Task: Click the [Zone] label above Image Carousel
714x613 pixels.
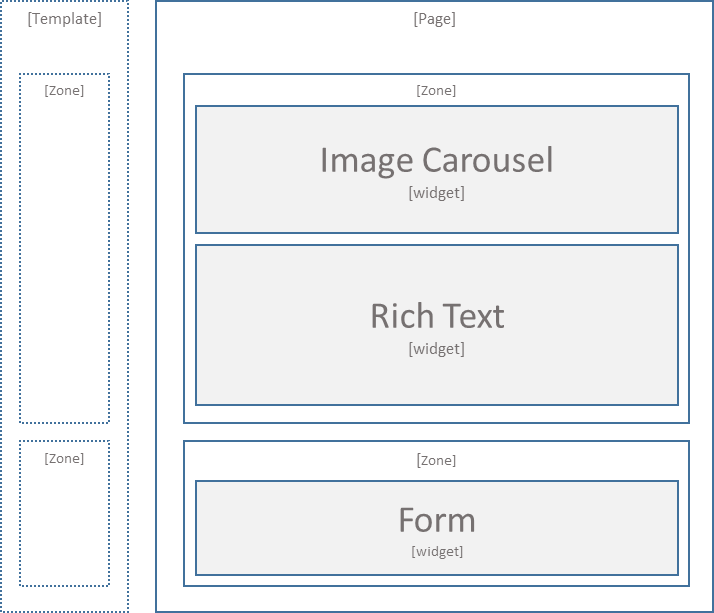Action: pos(436,91)
